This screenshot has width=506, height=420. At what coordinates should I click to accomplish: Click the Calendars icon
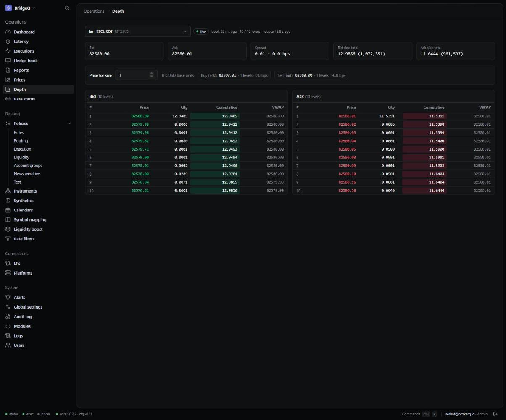tap(8, 210)
